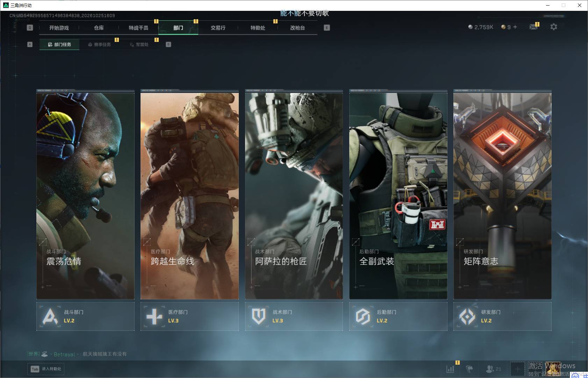Open the statistics bar chart icon
This screenshot has width=588, height=378.
(450, 369)
